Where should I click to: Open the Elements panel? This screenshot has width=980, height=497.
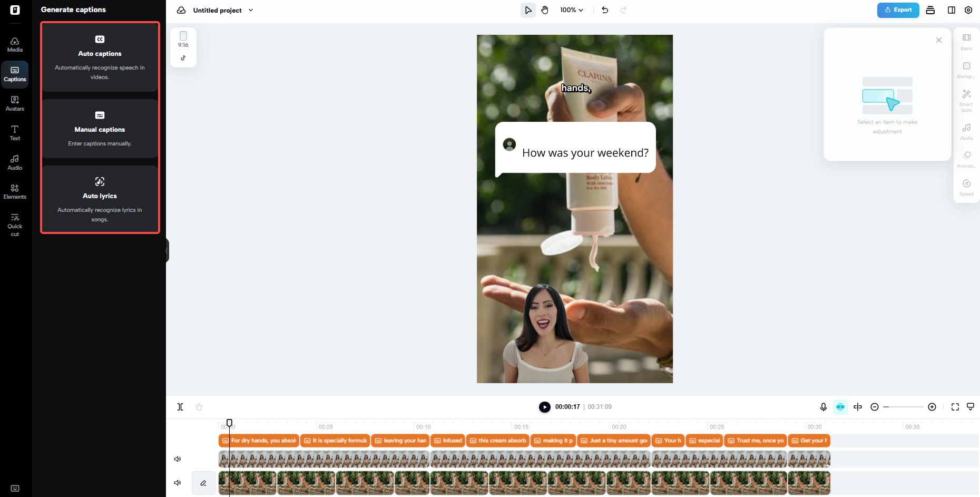14,191
